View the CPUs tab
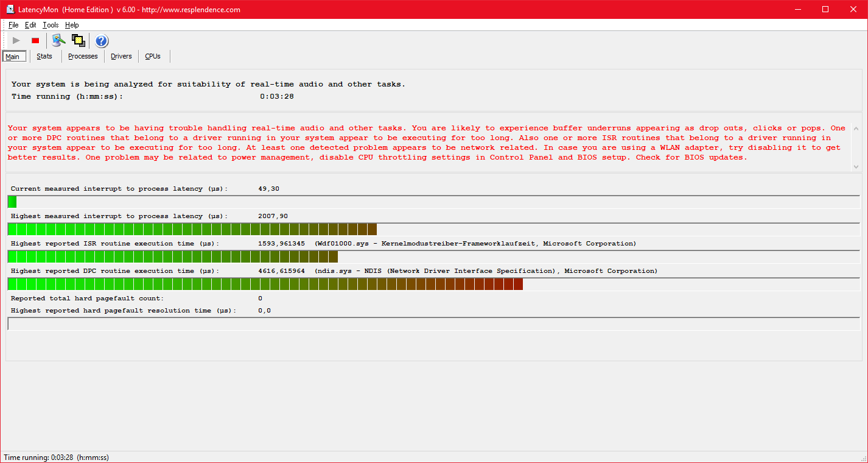868x463 pixels. click(153, 57)
